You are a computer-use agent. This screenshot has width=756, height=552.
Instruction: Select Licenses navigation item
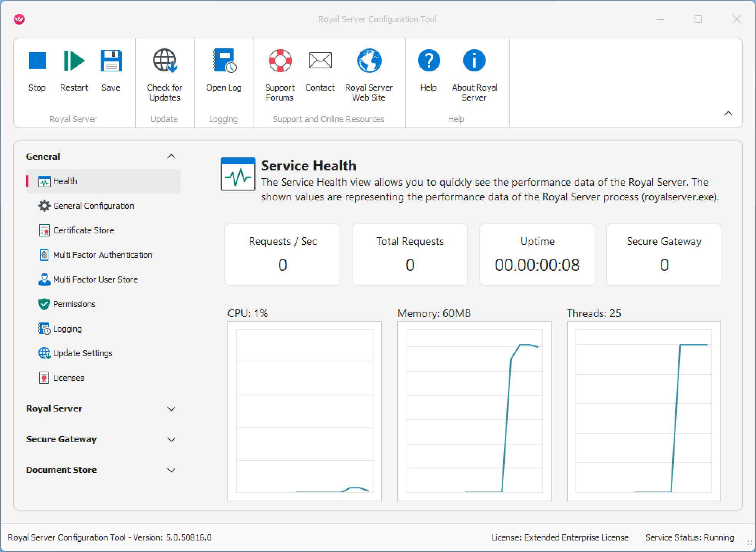(x=68, y=378)
